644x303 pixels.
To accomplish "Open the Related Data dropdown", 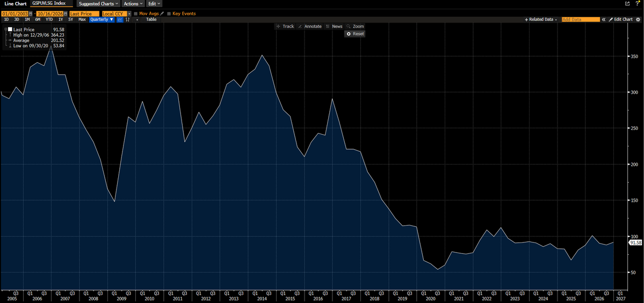I will (541, 19).
